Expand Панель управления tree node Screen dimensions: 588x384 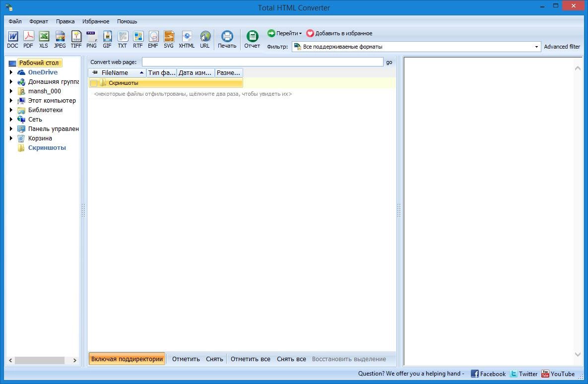(11, 128)
